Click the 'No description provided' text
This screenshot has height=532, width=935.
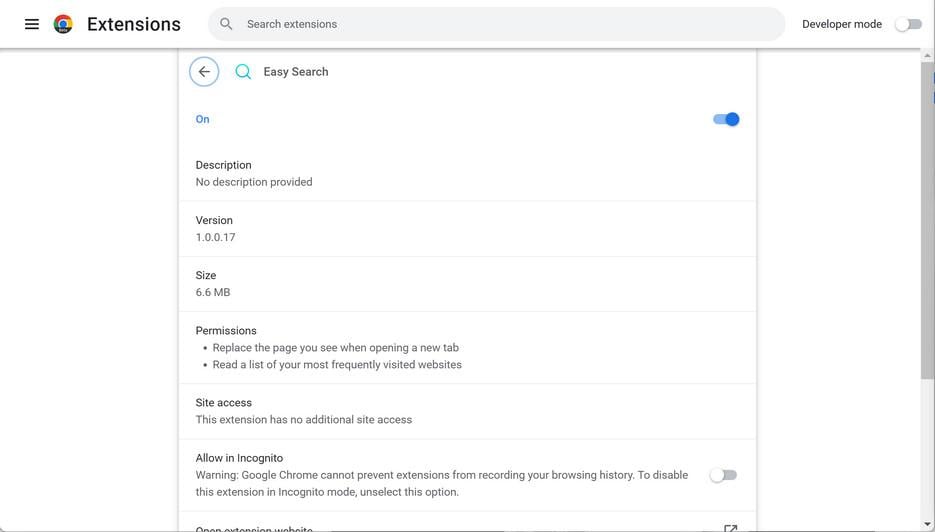[254, 182]
